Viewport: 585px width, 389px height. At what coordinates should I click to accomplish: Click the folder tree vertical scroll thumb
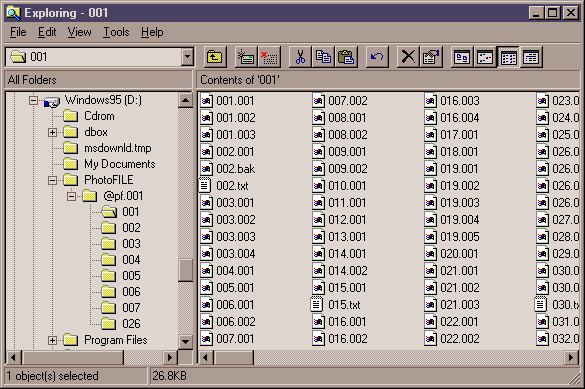click(x=185, y=270)
